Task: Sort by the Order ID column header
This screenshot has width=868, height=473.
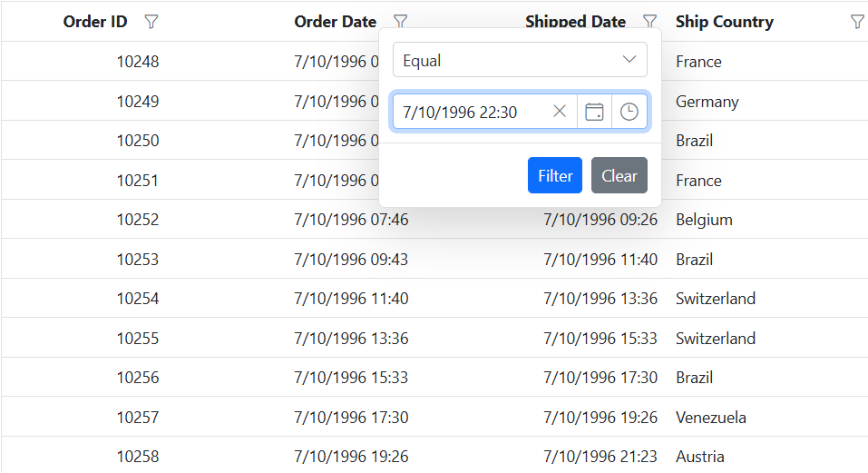Action: [x=95, y=22]
